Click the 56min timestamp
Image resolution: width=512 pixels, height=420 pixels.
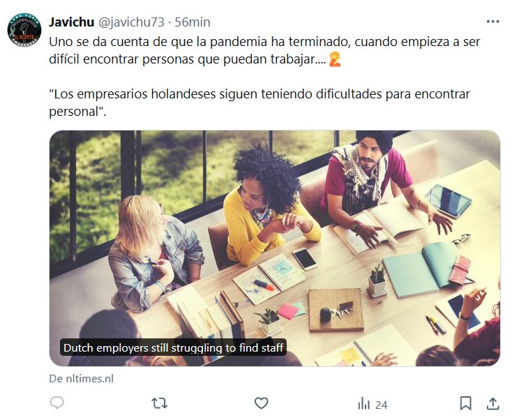[x=193, y=22]
